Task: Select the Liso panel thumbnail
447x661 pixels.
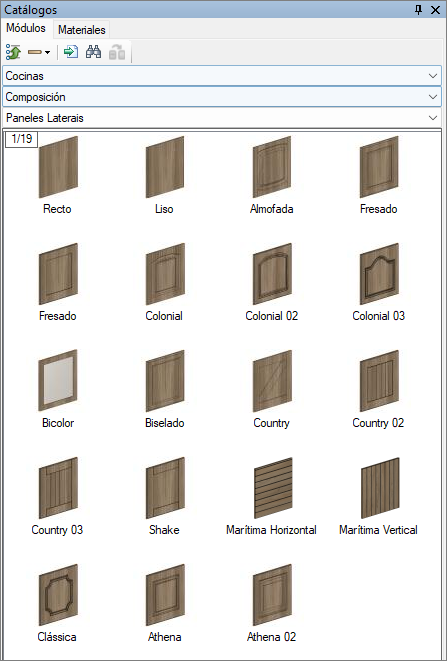Action: tap(165, 167)
